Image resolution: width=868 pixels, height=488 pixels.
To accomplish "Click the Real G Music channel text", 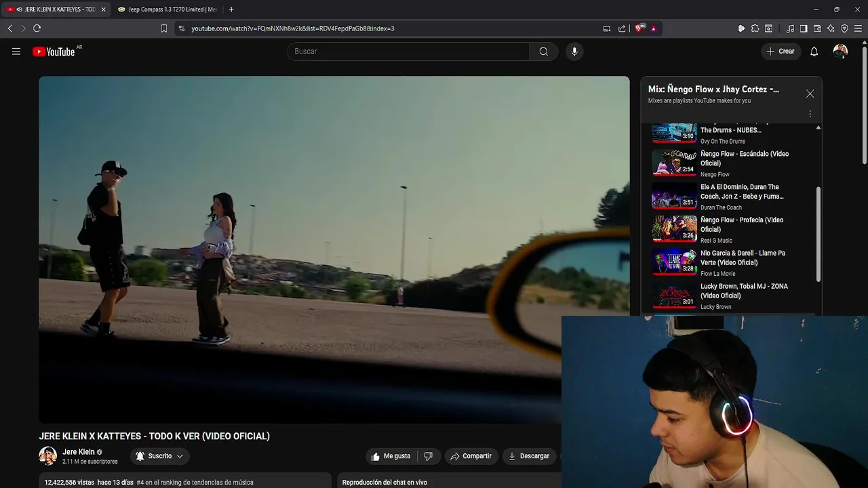I will pos(716,241).
